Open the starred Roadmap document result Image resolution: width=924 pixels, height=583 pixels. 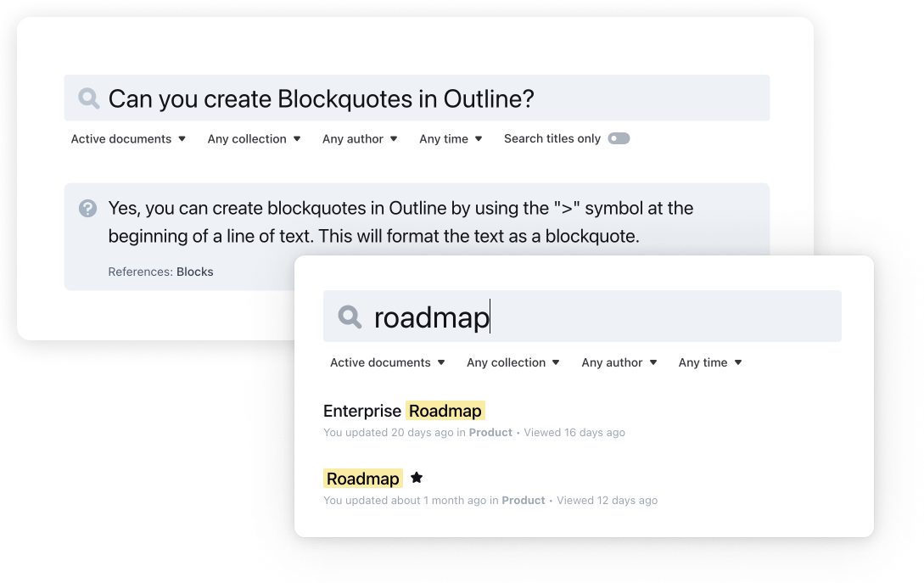pyautogui.click(x=363, y=479)
